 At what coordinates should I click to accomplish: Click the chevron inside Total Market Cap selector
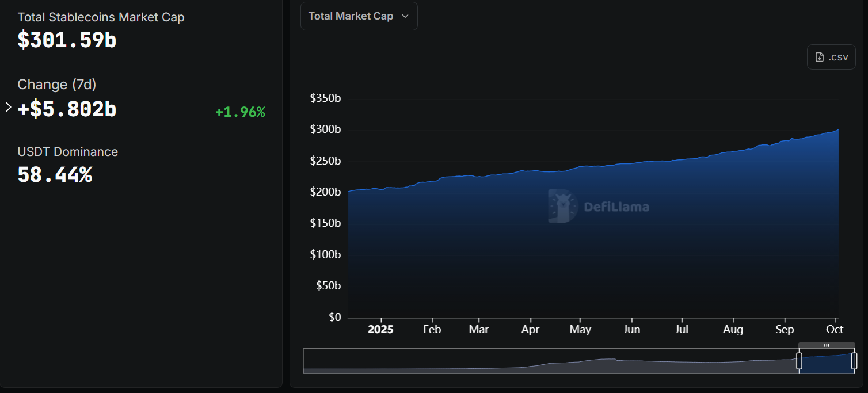pos(405,16)
